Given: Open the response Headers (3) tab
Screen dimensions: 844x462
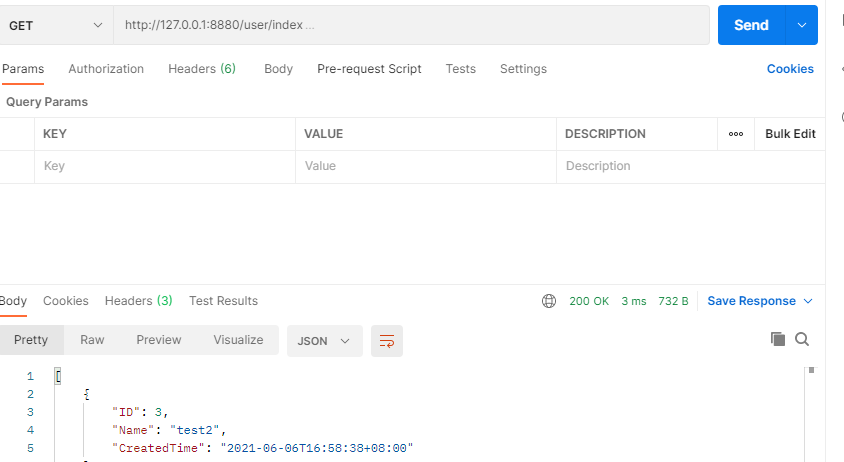Looking at the screenshot, I should (138, 301).
